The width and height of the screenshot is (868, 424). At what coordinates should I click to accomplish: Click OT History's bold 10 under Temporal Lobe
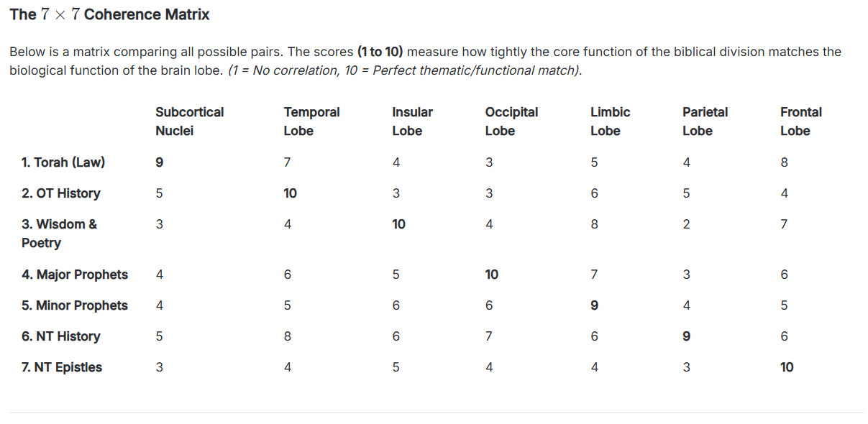(291, 193)
